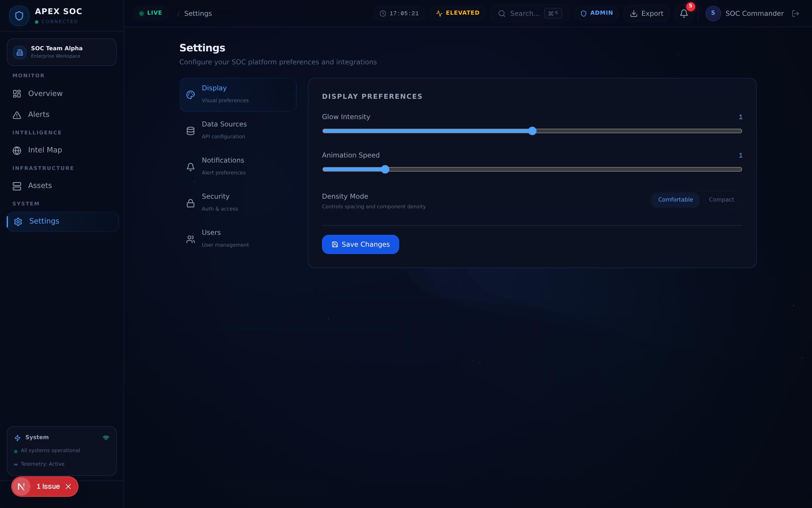This screenshot has width=812, height=508.
Task: Click the Settings gear icon
Action: click(18, 222)
